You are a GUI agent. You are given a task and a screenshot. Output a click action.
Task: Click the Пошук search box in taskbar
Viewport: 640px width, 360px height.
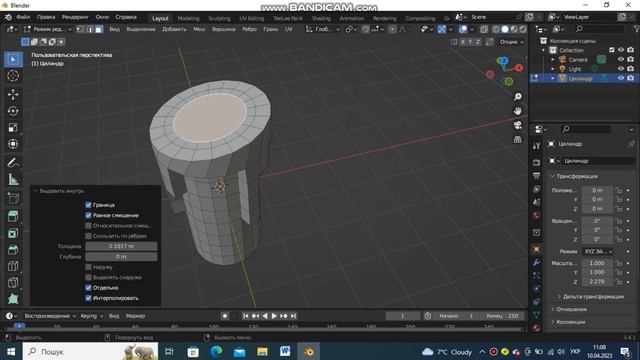point(90,351)
